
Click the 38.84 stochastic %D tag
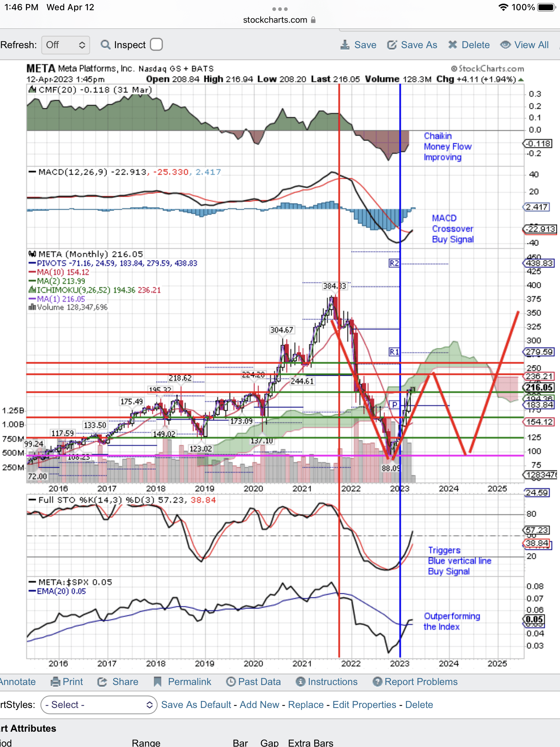click(x=536, y=543)
